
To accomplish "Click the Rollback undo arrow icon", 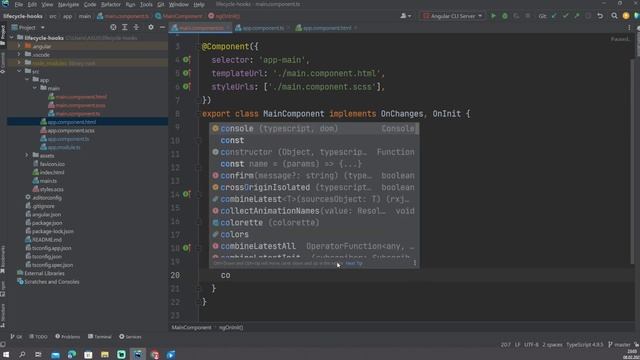I will click(600, 16).
